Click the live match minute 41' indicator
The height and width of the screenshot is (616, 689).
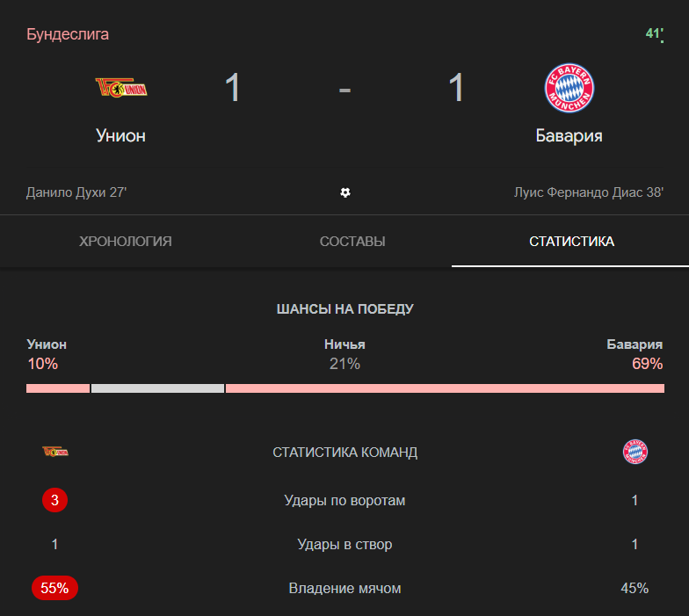(x=655, y=34)
